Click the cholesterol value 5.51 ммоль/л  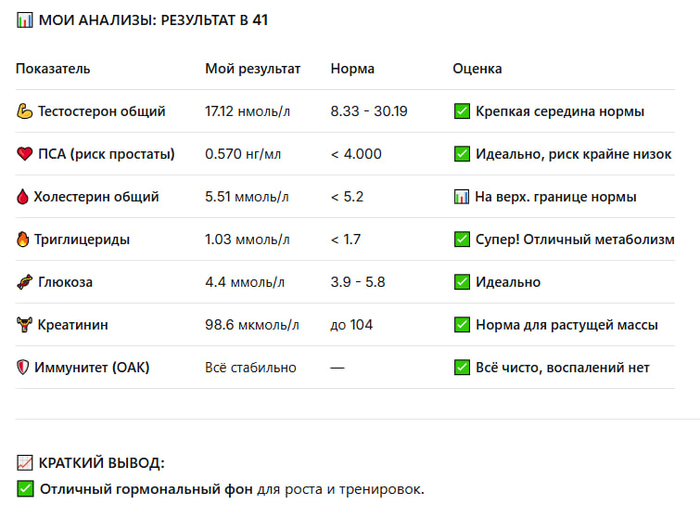click(247, 197)
